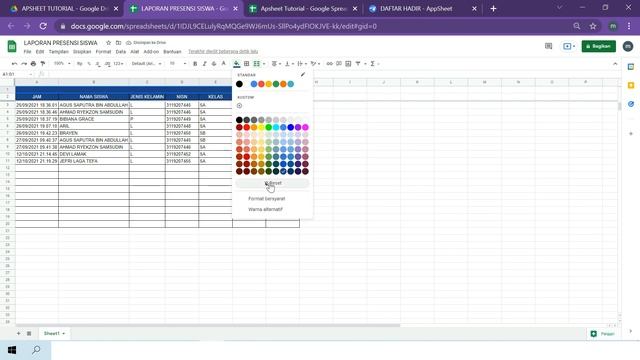The height and width of the screenshot is (360, 640).
Task: Open the Data menu
Action: [121, 52]
